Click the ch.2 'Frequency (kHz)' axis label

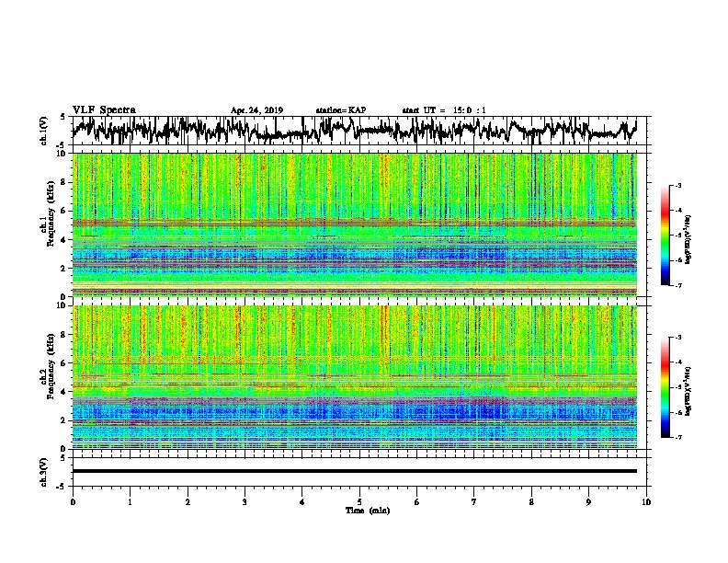pyautogui.click(x=51, y=366)
